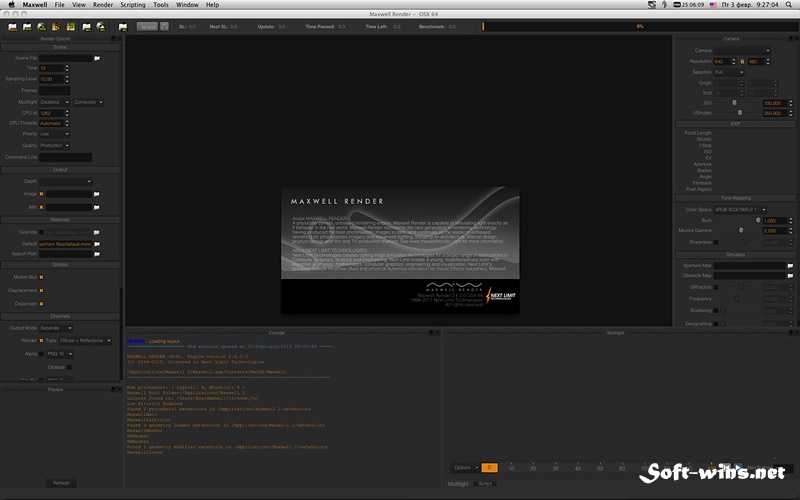Viewport: 800px width, 500px height.
Task: Enable the Diffraction checkbox
Action: point(716,287)
